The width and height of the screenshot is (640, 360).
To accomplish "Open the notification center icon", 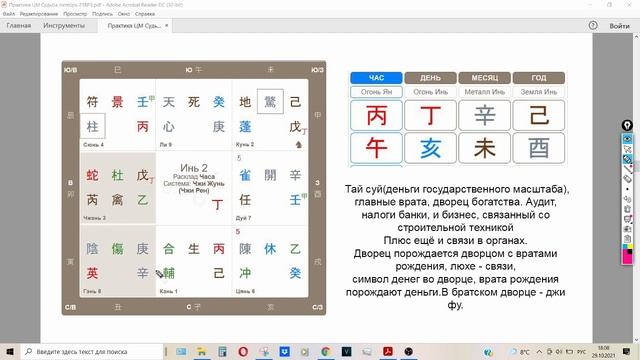I will pos(626,351).
